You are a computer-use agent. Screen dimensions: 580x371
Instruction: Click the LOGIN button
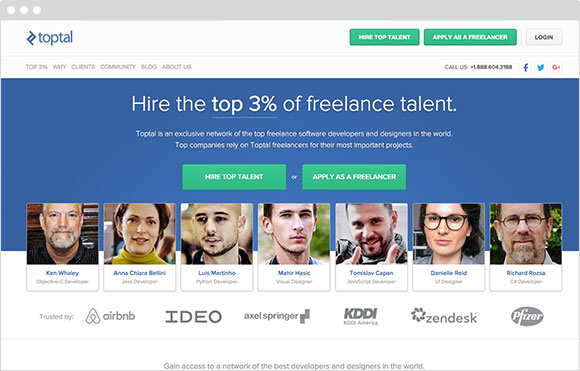(544, 37)
